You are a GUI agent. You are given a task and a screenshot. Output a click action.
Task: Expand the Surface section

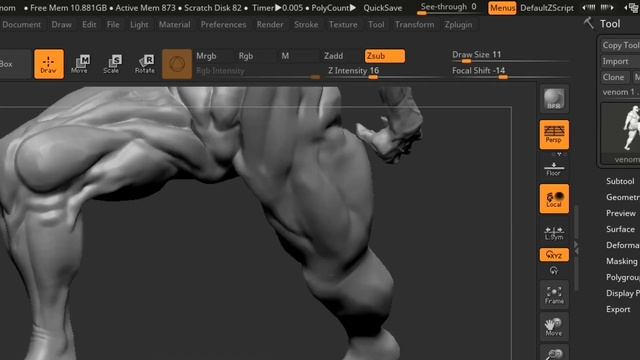click(x=620, y=229)
